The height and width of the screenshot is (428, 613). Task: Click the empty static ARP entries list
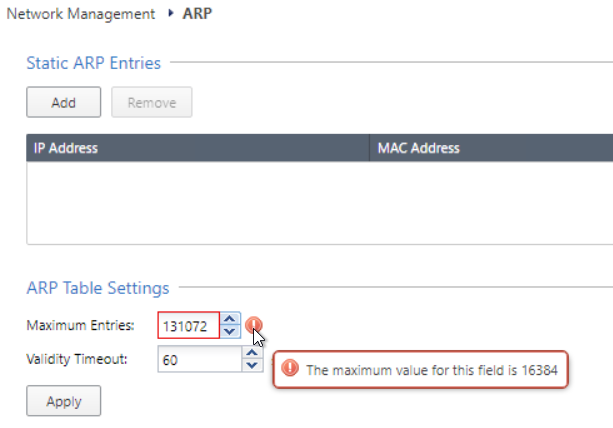pyautogui.click(x=319, y=203)
